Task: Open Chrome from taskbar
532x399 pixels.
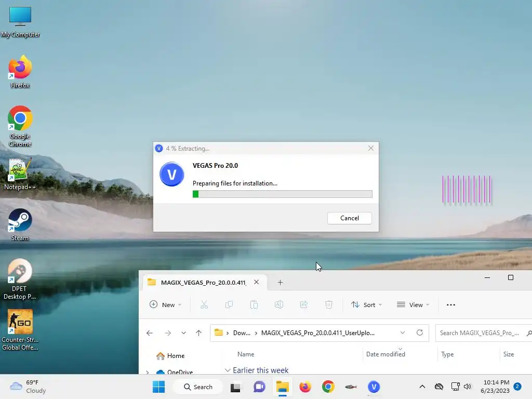Action: click(328, 387)
